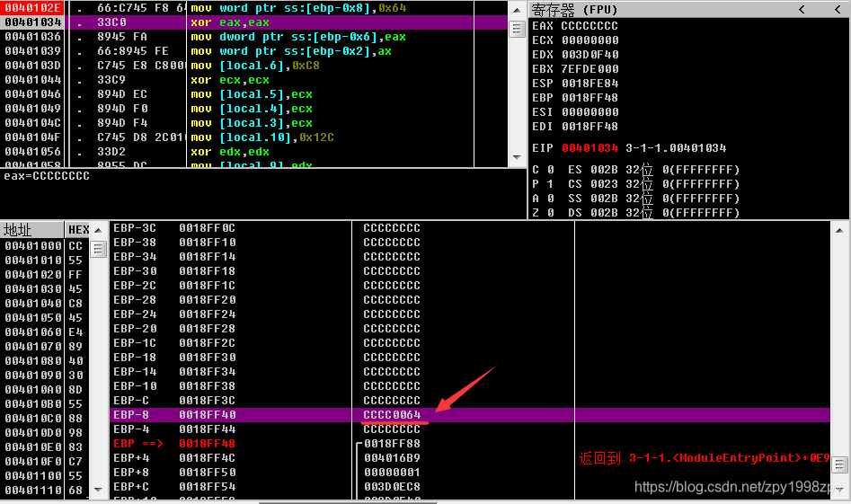Image resolution: width=851 pixels, height=504 pixels.
Task: Click the 寄存器 (FPU) header bar
Action: pyautogui.click(x=689, y=9)
